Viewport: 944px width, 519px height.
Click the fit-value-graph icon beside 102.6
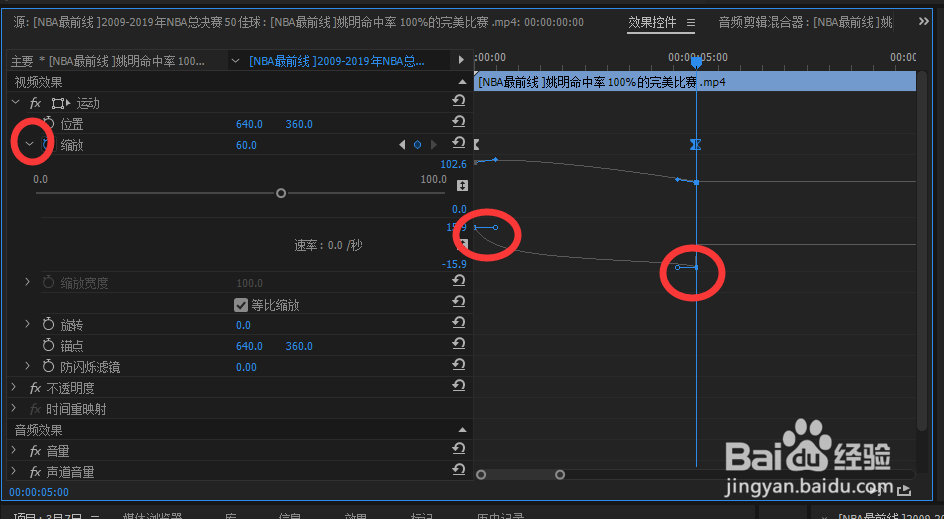[462, 185]
